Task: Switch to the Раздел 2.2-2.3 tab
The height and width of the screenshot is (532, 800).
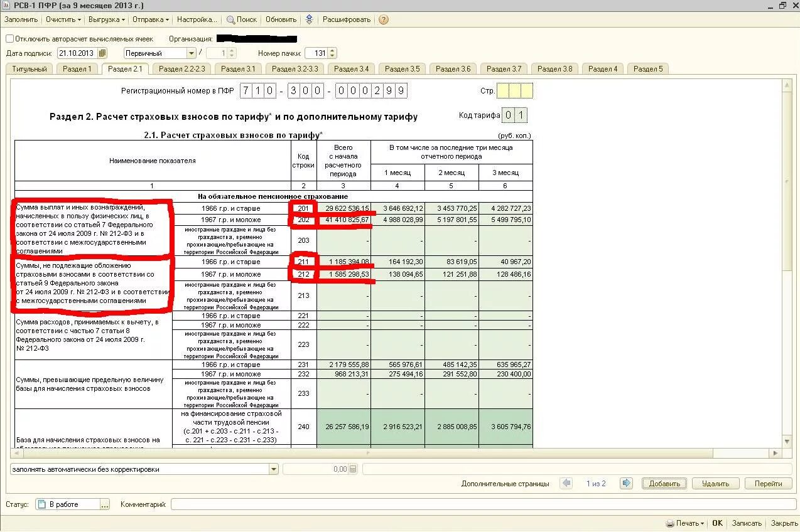Action: (182, 69)
